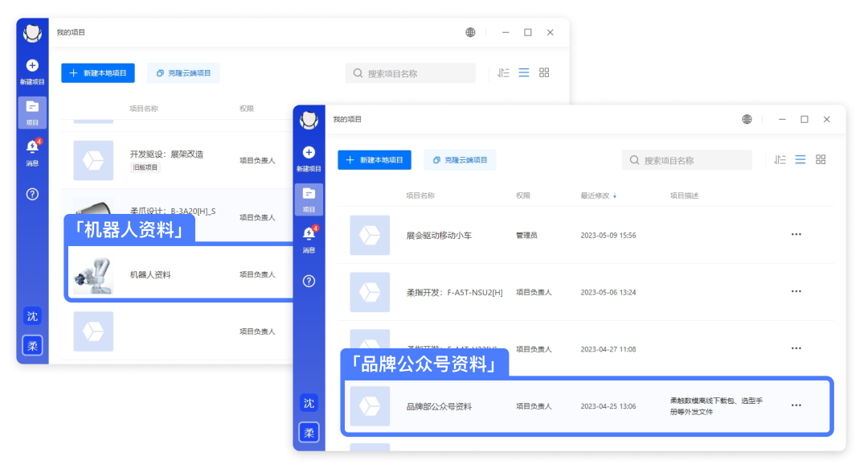Viewport: 868px width, 473px height.
Task: Open the ellipsis menu for 展会驱动移动小车
Action: (x=796, y=235)
